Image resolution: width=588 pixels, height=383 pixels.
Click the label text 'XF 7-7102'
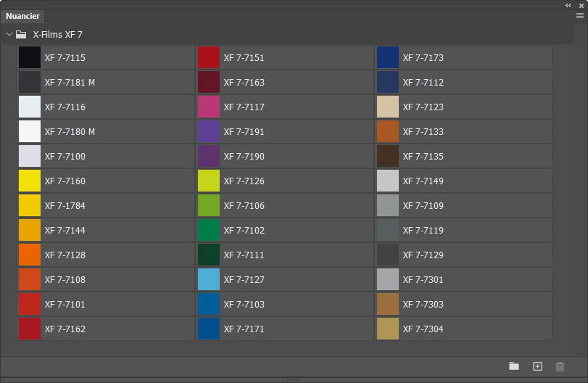244,231
